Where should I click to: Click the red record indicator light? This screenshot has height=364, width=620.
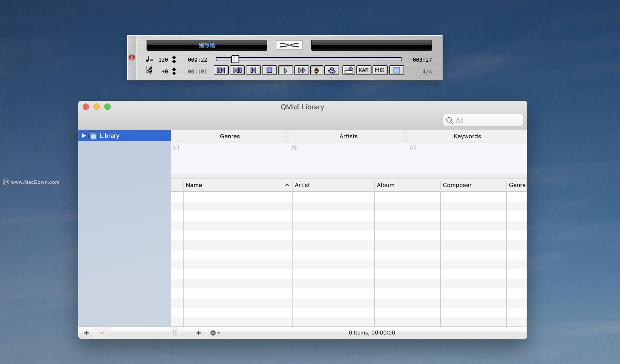(x=132, y=58)
